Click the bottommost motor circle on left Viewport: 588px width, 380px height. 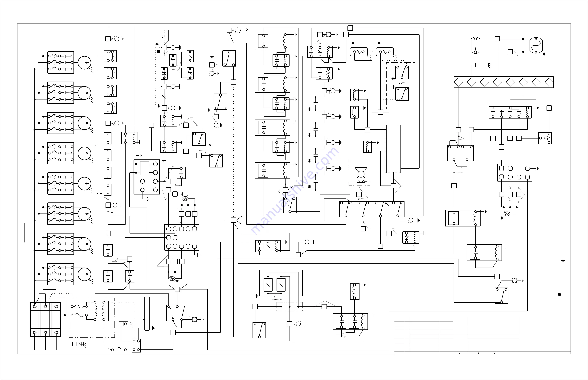[x=84, y=274]
